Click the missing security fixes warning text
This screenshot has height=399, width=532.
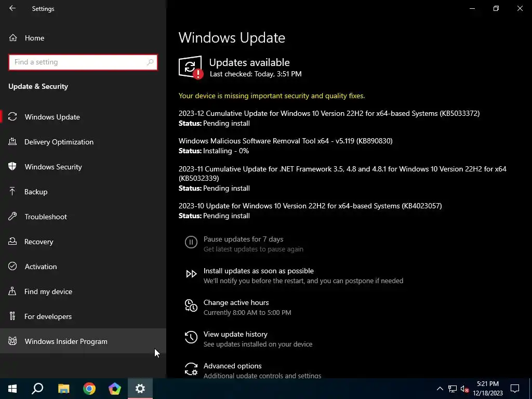272,96
